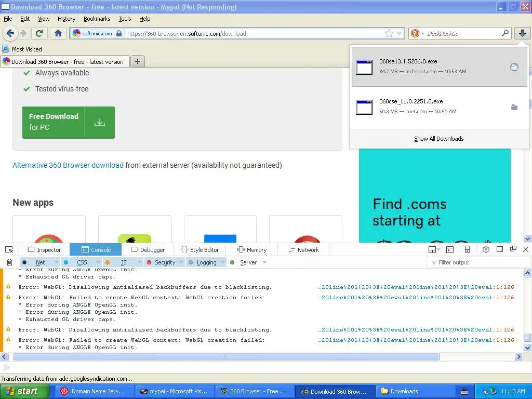The image size is (532, 399).
Task: Toggle the Downloads panel toolbar arrow button
Action: pos(523,33)
